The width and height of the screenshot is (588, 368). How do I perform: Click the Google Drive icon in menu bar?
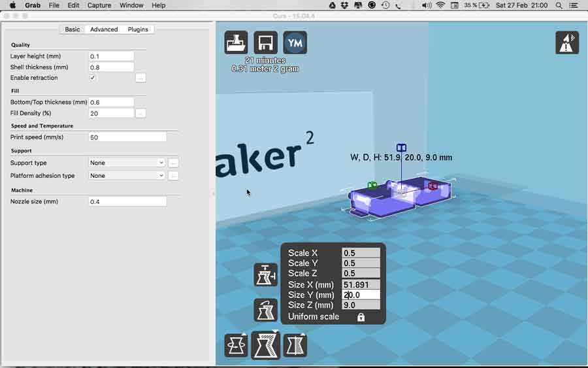[x=332, y=5]
